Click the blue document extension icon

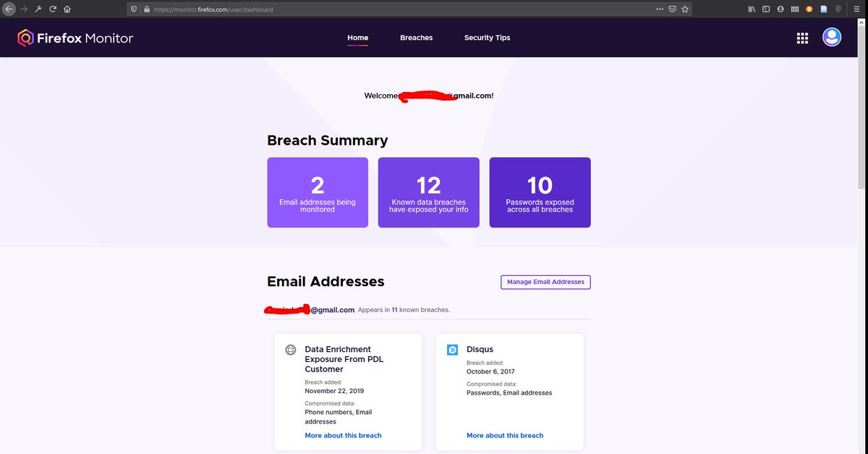(824, 9)
